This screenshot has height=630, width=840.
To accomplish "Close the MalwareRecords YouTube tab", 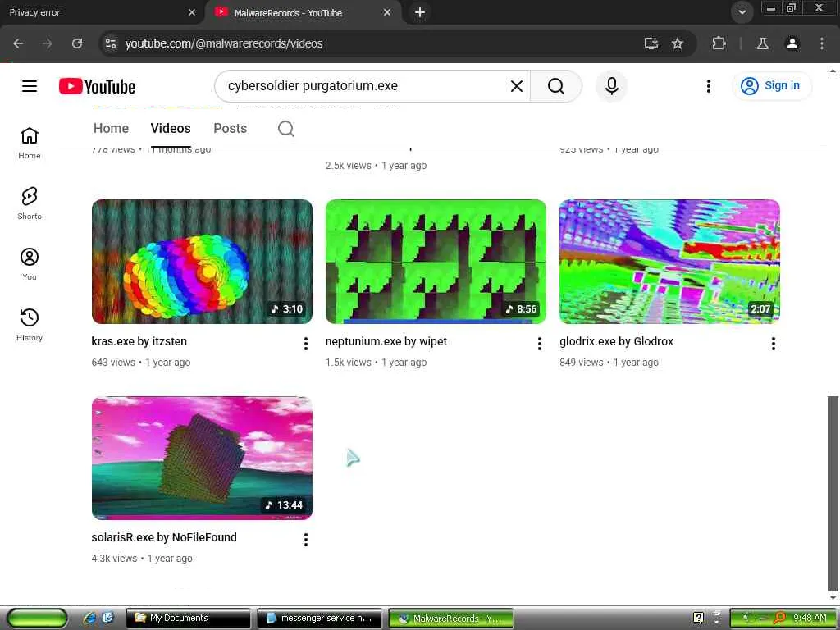I will [x=387, y=12].
